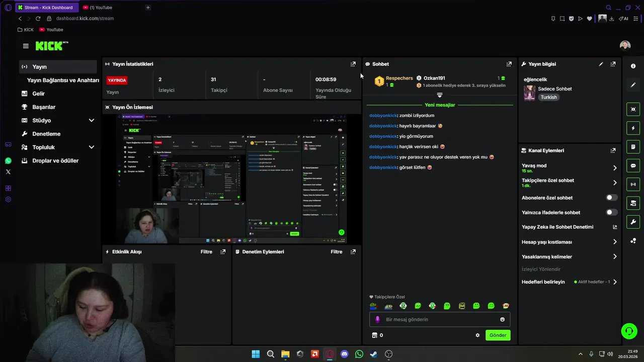Toggle the wrench widget icon in the right sidebar
Viewport: 644px width, 362px height.
[633, 222]
